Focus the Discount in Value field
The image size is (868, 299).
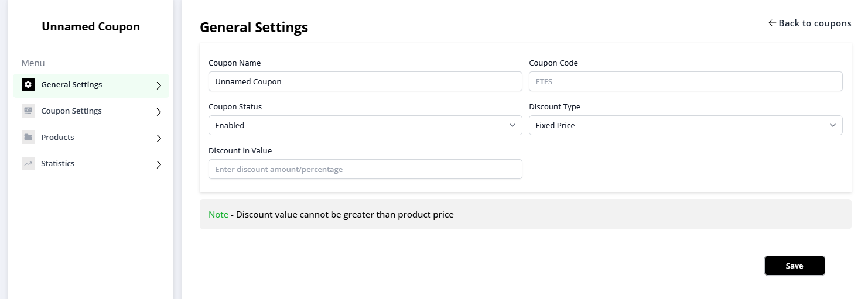[x=365, y=169]
